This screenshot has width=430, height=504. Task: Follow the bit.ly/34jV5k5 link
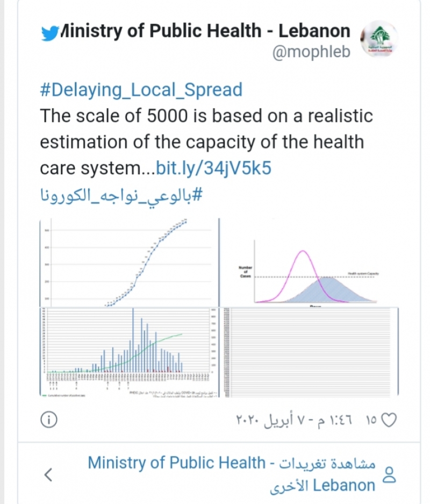(x=213, y=168)
